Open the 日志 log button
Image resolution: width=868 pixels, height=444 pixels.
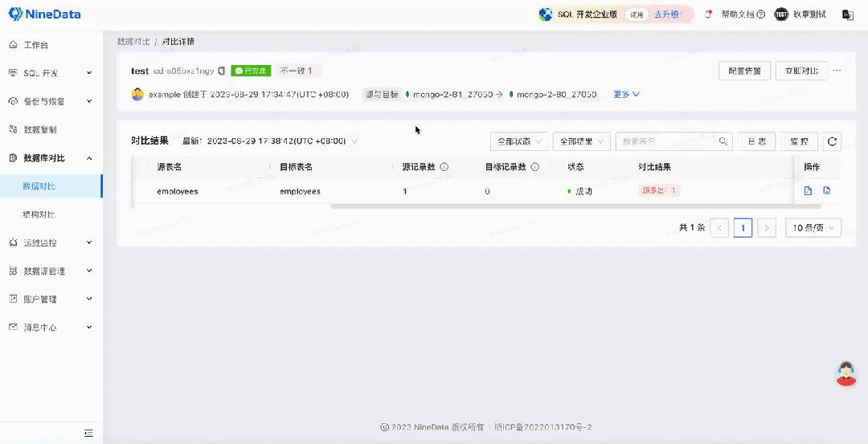pos(757,141)
